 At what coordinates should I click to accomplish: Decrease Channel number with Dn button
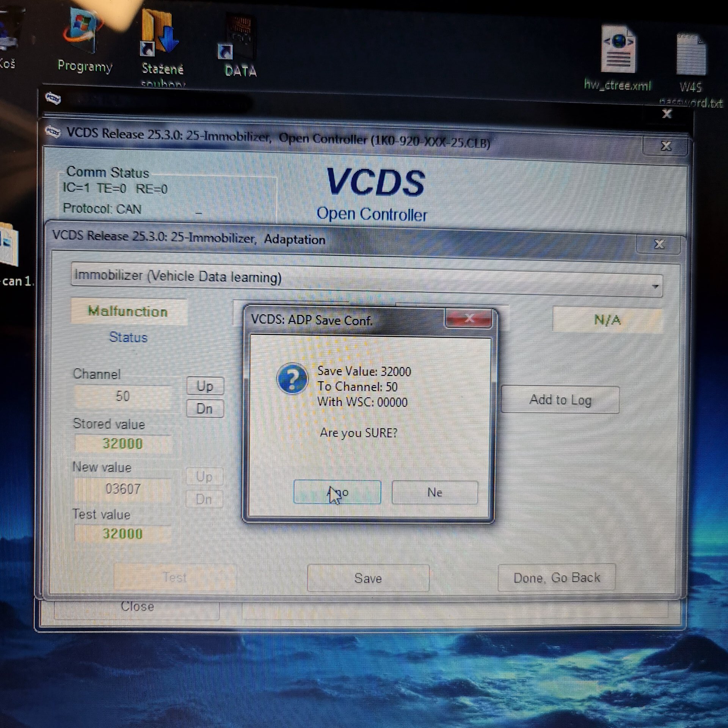205,409
